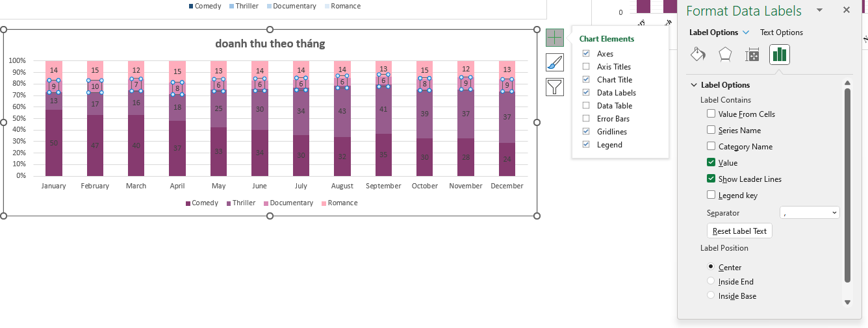Uncheck Data Labels in Chart Elements
Screen dimensions: 868x328
pos(586,93)
